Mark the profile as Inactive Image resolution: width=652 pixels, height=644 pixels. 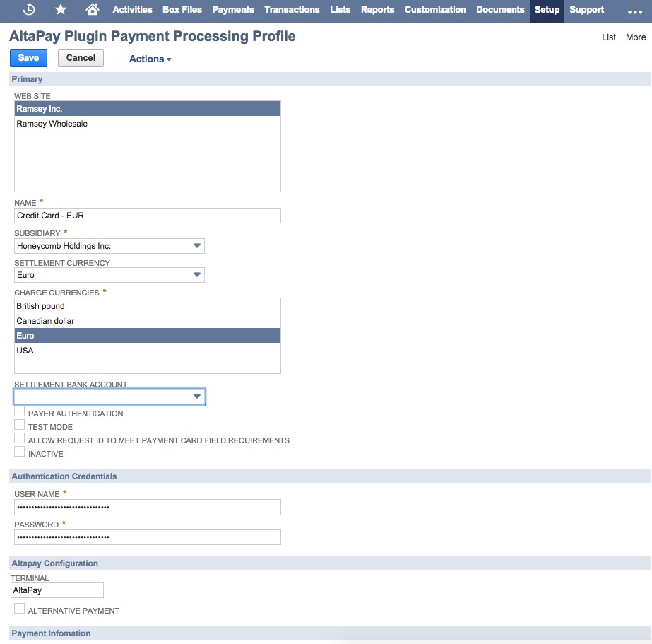coord(19,452)
